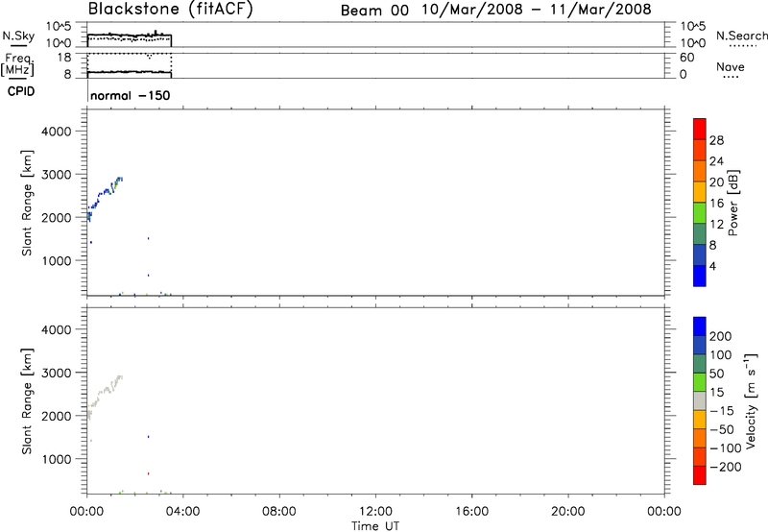Click the 200 value on the velocity colorbar
The image size is (768, 532).
(721, 336)
